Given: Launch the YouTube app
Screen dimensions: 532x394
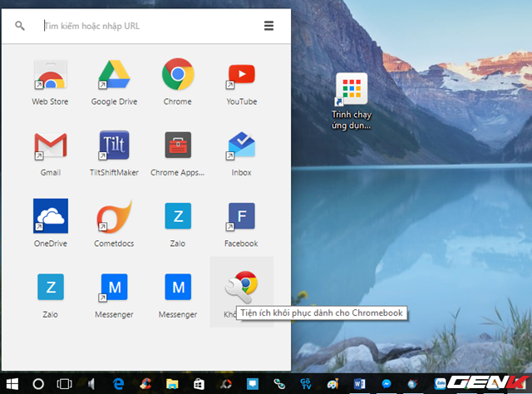Looking at the screenshot, I should [x=241, y=75].
